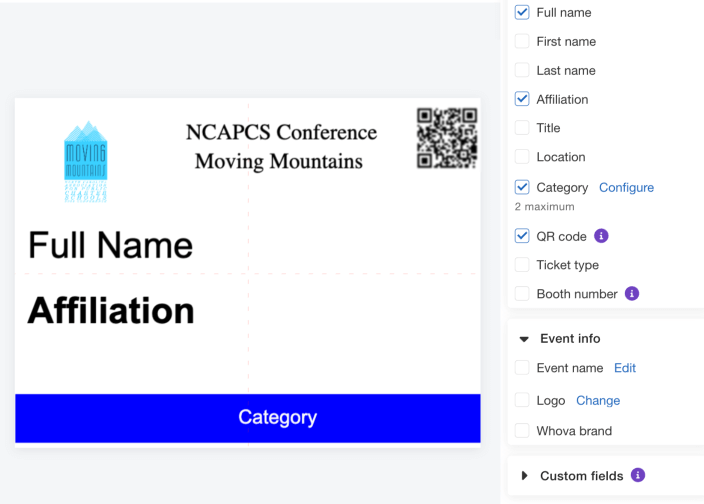
Task: Toggle the Ticket type checkbox
Action: (x=522, y=265)
